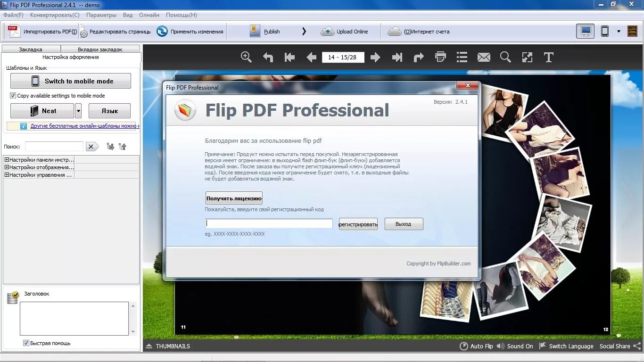The image size is (644, 362).
Task: Switch to mobile phone preview icon
Action: point(605,31)
